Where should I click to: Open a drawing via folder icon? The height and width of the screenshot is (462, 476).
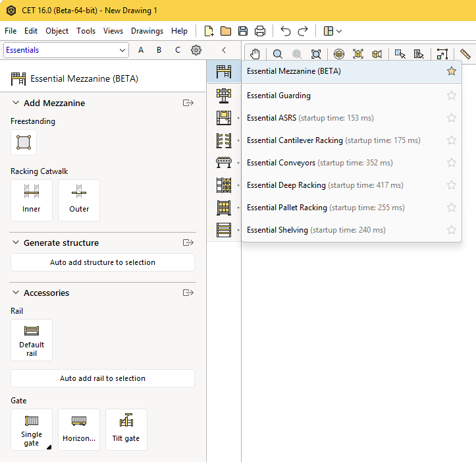(226, 31)
